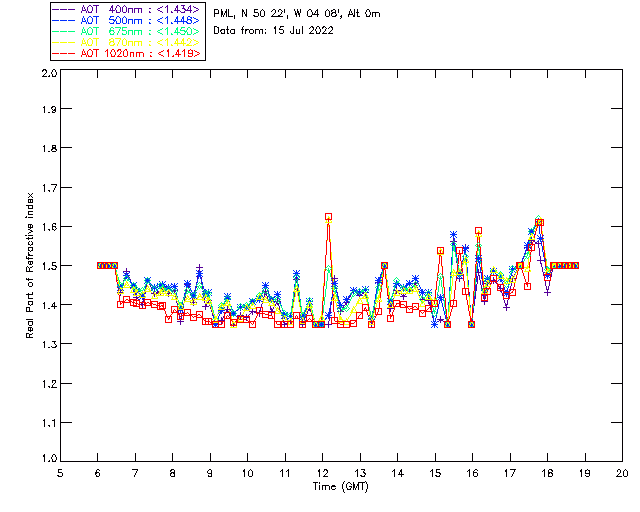Click the AOT 870nm legend entry

[127, 42]
